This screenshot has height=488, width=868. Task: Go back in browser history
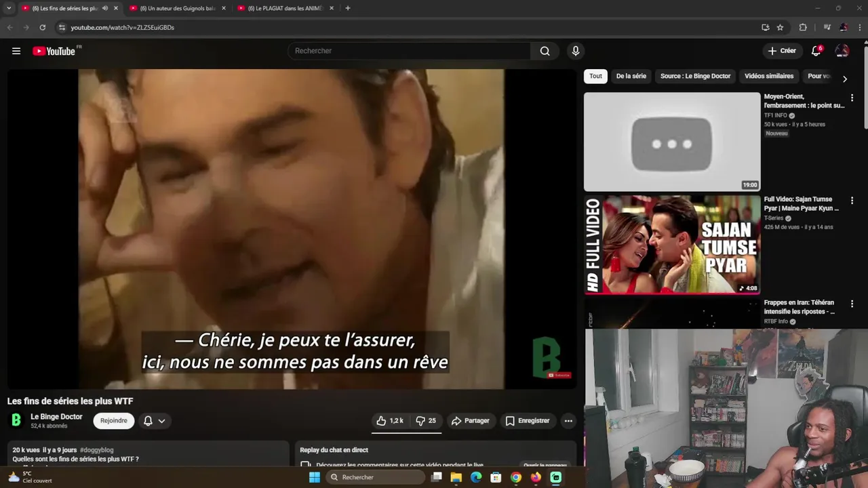[9, 27]
